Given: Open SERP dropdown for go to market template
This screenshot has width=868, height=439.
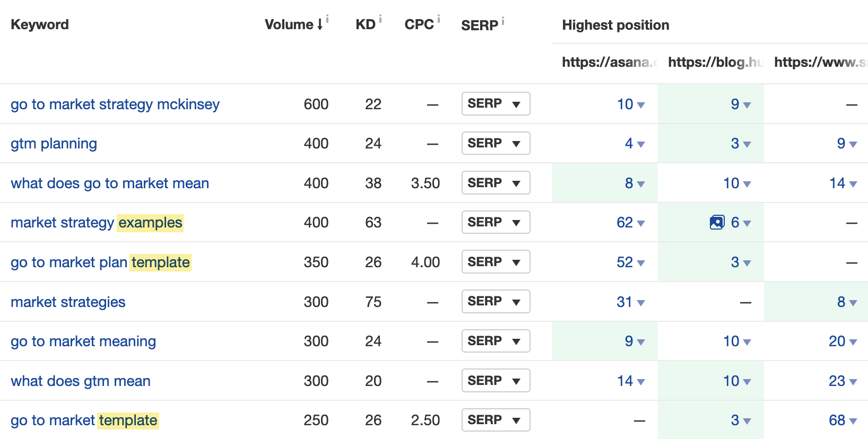Looking at the screenshot, I should [x=496, y=420].
